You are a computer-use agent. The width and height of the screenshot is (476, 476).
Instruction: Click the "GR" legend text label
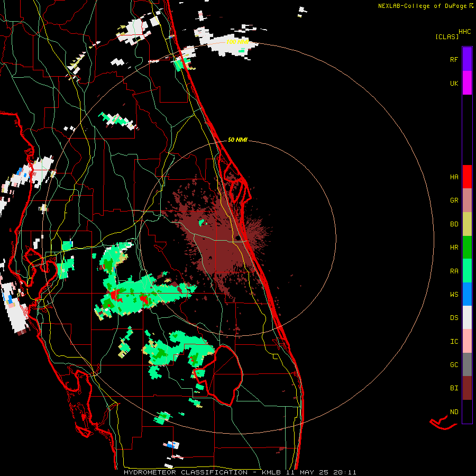(x=454, y=200)
